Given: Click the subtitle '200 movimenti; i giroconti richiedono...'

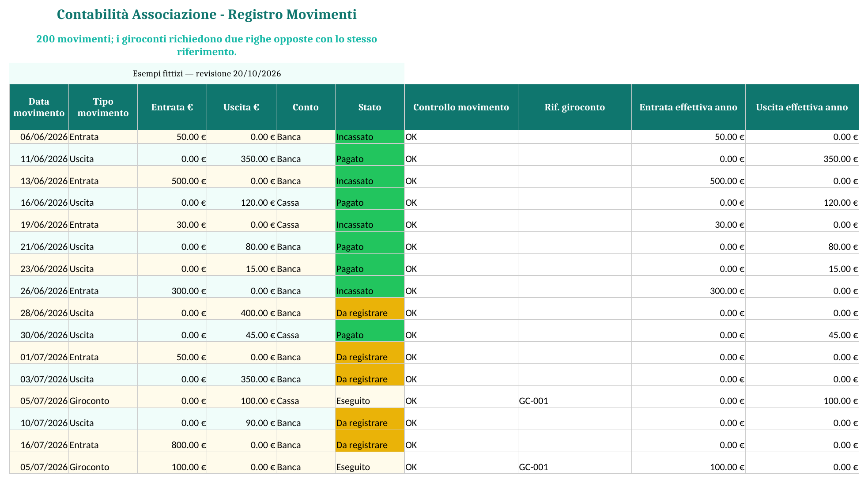Looking at the screenshot, I should pos(207,45).
